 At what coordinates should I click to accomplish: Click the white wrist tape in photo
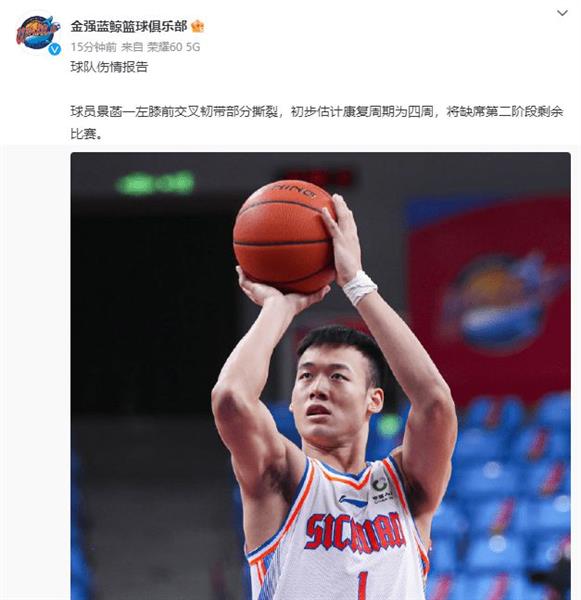359,287
